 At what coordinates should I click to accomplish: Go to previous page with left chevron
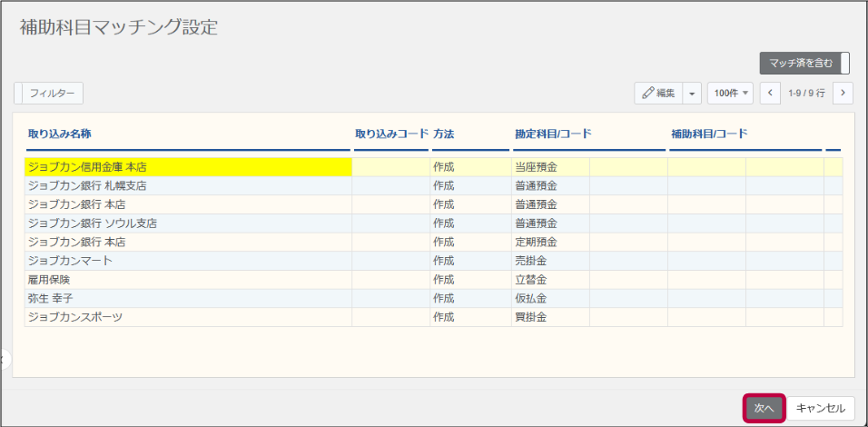click(x=770, y=94)
